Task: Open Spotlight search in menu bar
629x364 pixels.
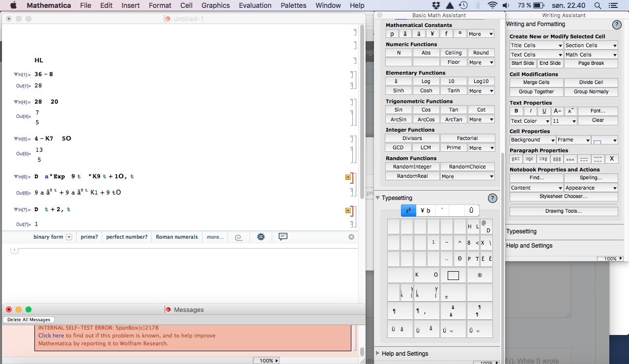Action: click(598, 5)
